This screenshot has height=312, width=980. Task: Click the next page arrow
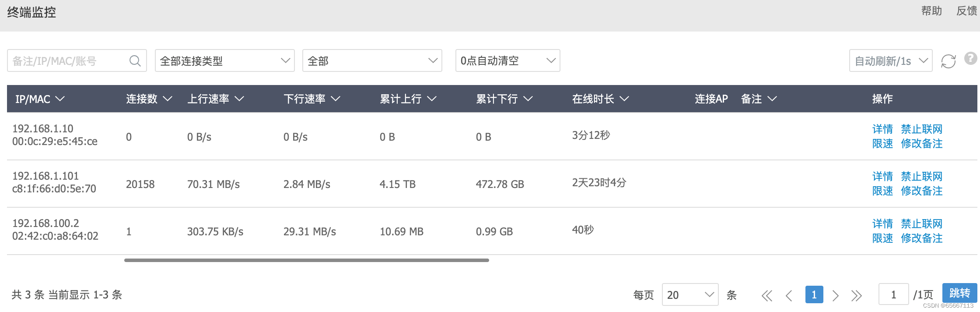tap(835, 296)
